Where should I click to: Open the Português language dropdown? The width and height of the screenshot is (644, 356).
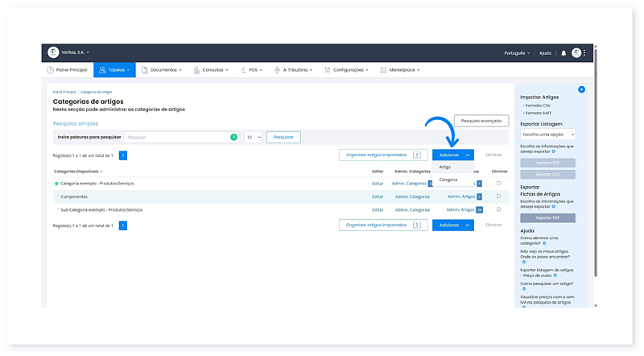click(516, 52)
